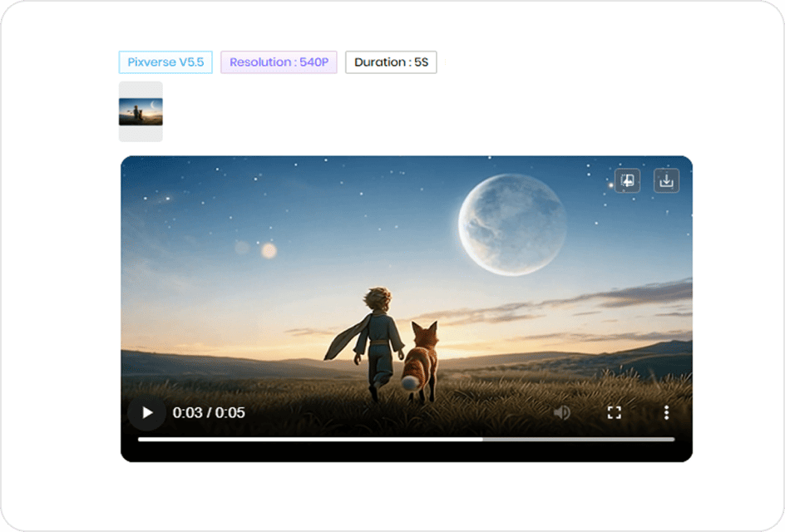Expand video options via the vertical dots
785x532 pixels.
pos(666,412)
